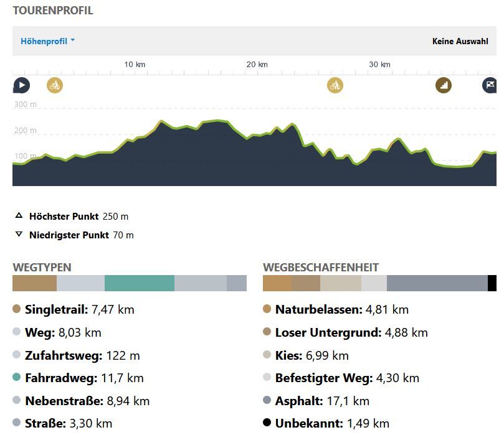Select the wide gray Asphalt bar segment

pyautogui.click(x=437, y=284)
